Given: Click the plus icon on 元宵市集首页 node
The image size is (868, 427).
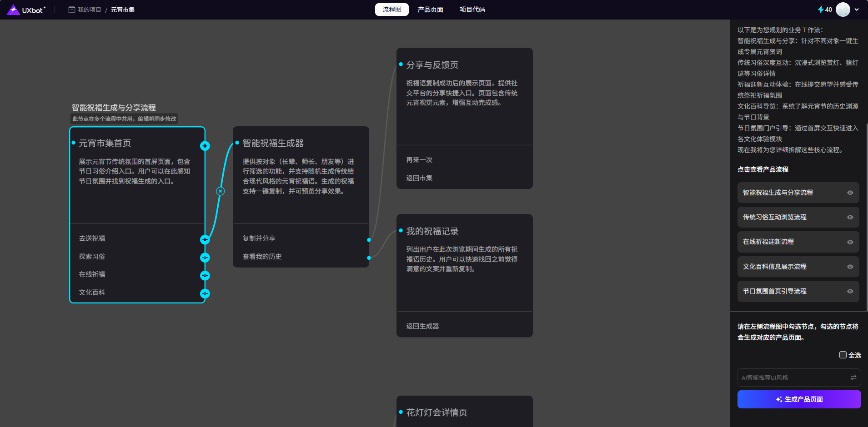Looking at the screenshot, I should point(205,146).
